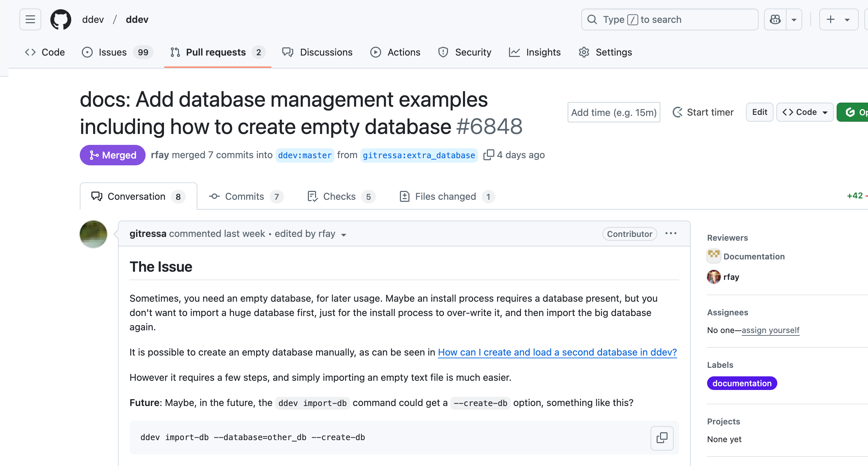Image resolution: width=868 pixels, height=466 pixels.
Task: Open the Commits tab
Action: 245,196
